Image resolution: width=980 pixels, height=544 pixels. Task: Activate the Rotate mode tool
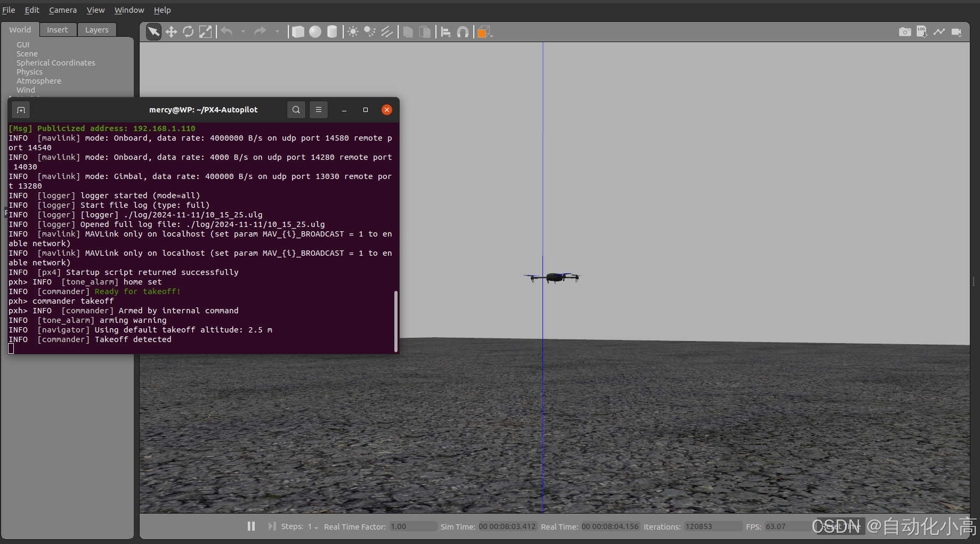pyautogui.click(x=188, y=32)
